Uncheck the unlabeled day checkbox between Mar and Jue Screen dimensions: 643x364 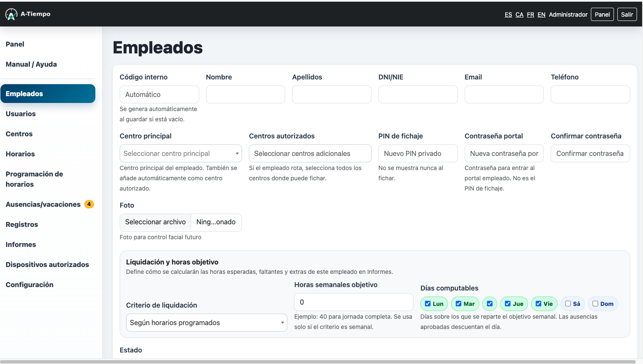click(490, 304)
